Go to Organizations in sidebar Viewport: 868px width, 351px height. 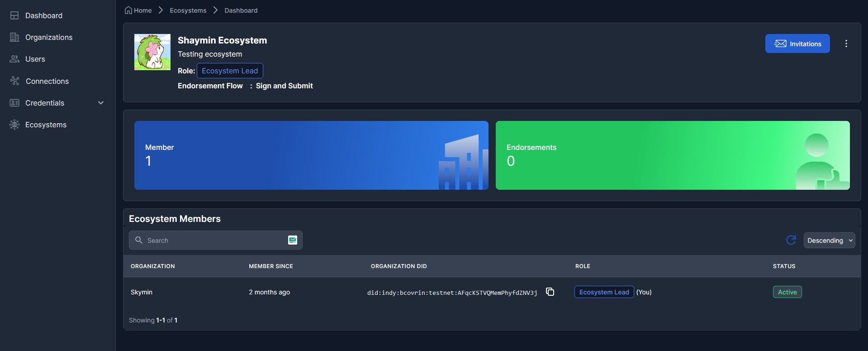pyautogui.click(x=48, y=37)
